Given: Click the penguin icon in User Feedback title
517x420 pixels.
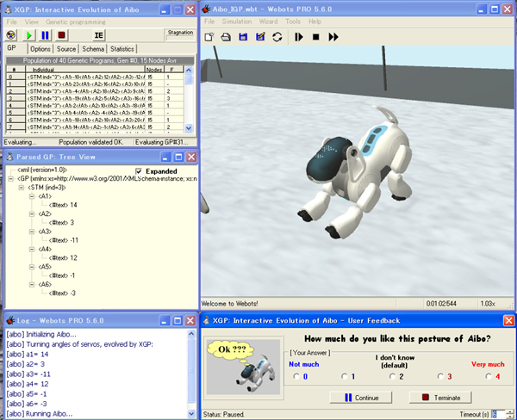Looking at the screenshot, I should (207, 320).
